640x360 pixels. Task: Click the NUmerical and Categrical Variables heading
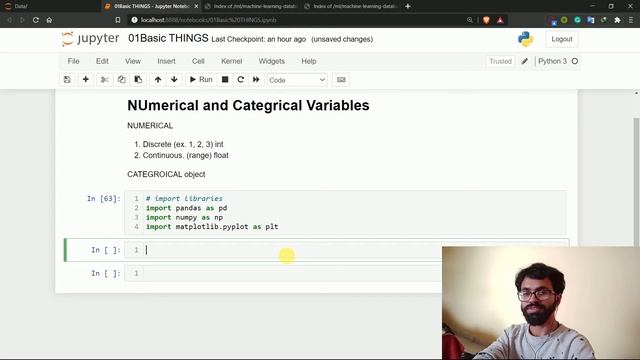[248, 105]
